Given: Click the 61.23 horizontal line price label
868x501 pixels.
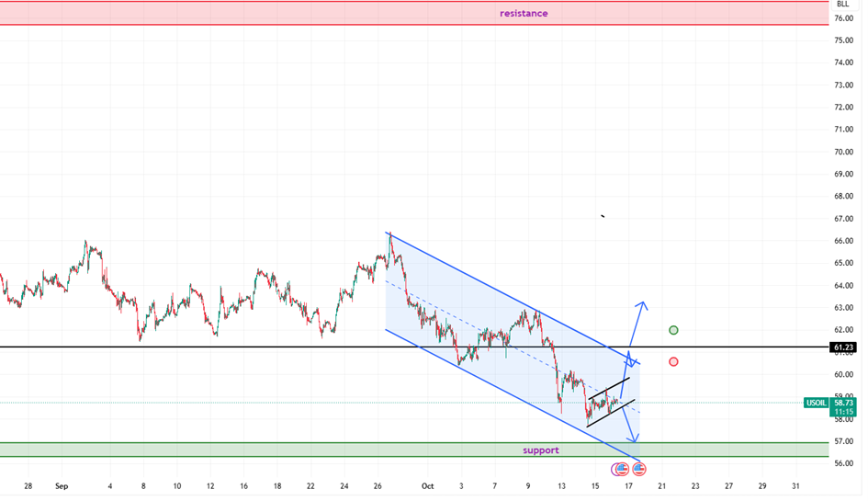Looking at the screenshot, I should 842,347.
